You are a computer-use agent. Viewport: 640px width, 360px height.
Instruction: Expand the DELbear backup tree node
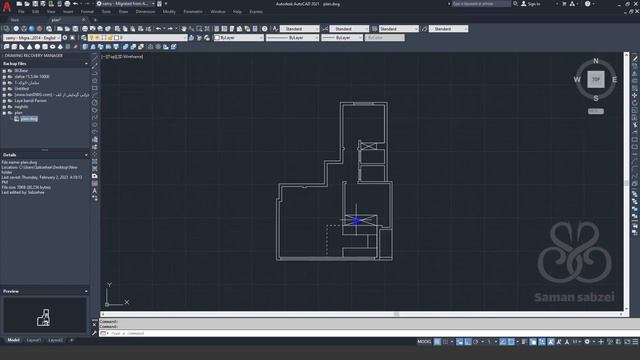point(4,71)
